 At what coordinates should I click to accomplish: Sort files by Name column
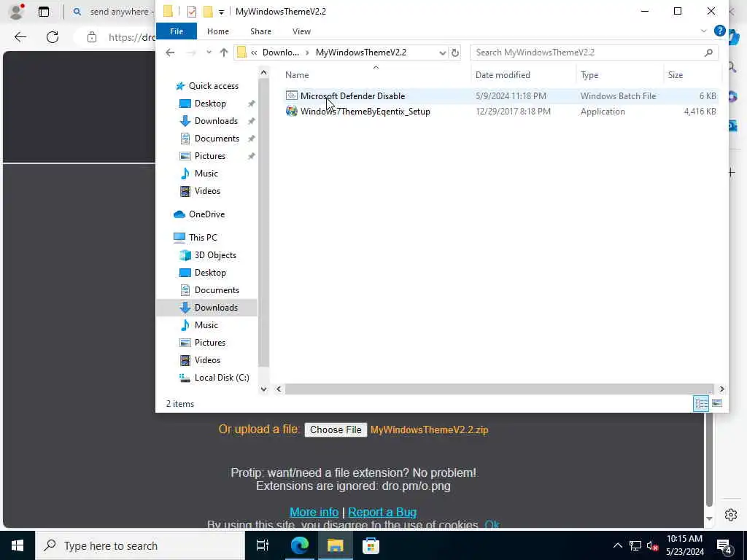[297, 75]
